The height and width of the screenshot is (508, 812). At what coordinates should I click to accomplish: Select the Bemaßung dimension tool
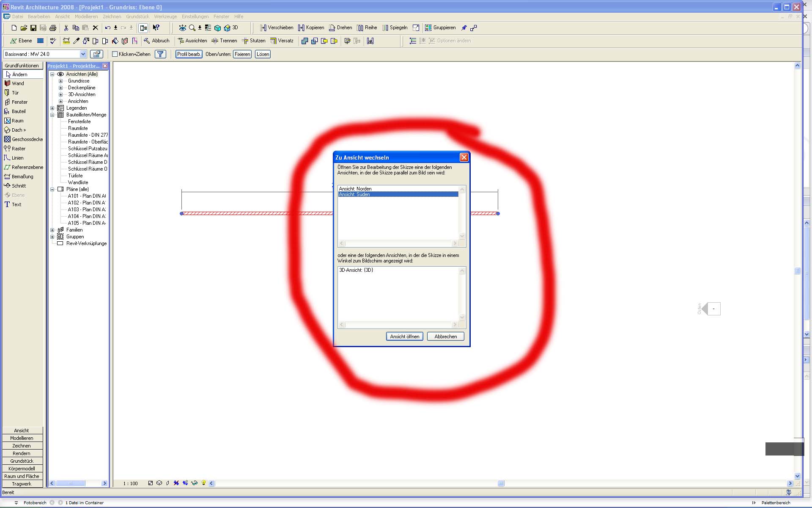click(19, 177)
